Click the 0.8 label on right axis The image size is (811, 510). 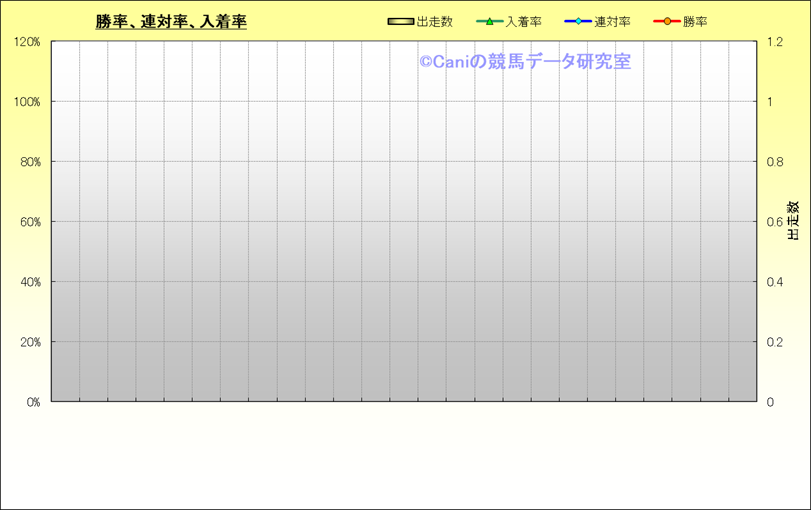[775, 162]
